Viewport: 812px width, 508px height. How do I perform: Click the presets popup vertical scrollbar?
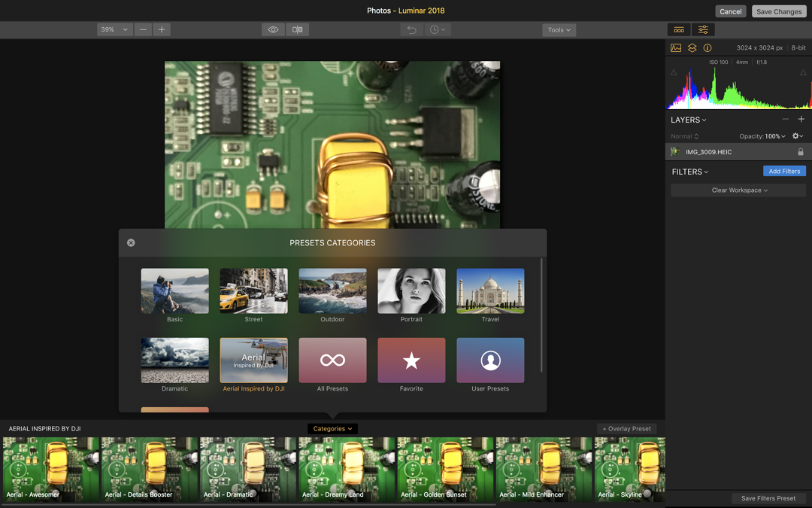tap(541, 315)
